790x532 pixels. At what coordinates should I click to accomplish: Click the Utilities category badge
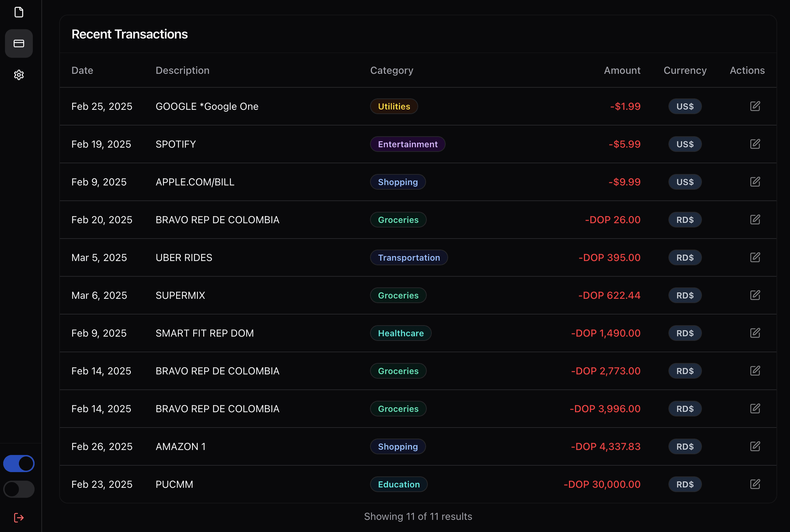click(394, 106)
